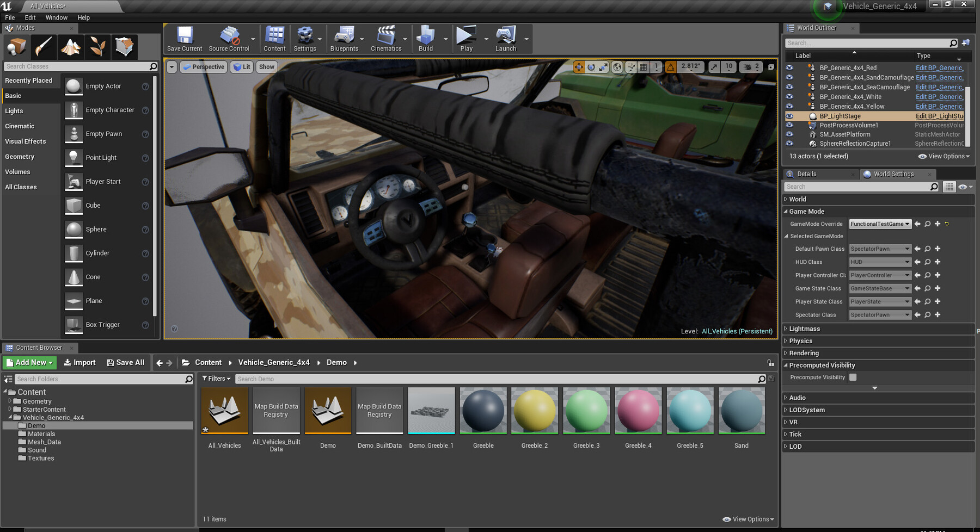Expand the Lightmass section
Viewport: 980px width, 532px height.
pyautogui.click(x=804, y=329)
